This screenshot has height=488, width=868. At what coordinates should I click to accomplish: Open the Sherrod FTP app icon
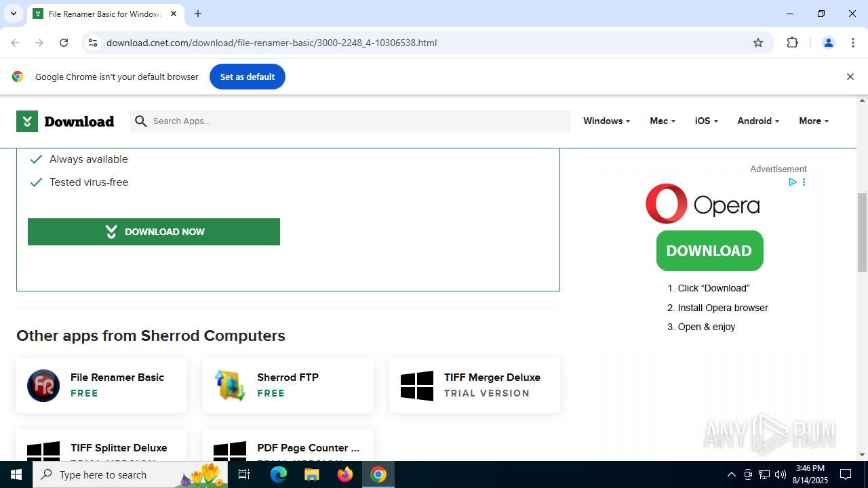[x=230, y=386]
